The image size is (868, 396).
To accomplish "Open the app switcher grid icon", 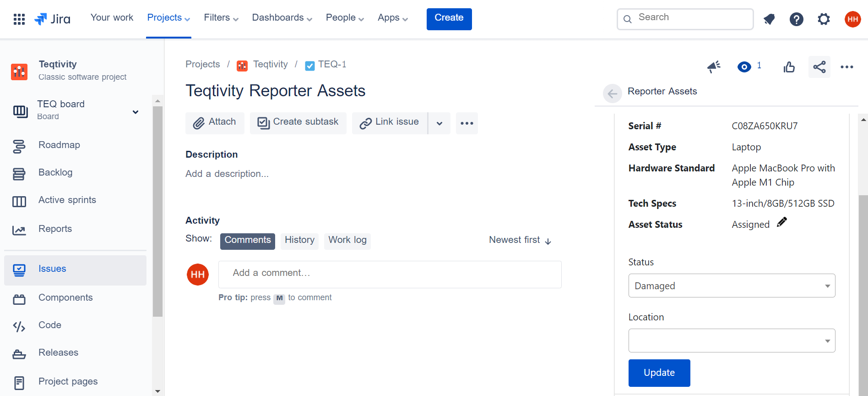I will pyautogui.click(x=19, y=19).
